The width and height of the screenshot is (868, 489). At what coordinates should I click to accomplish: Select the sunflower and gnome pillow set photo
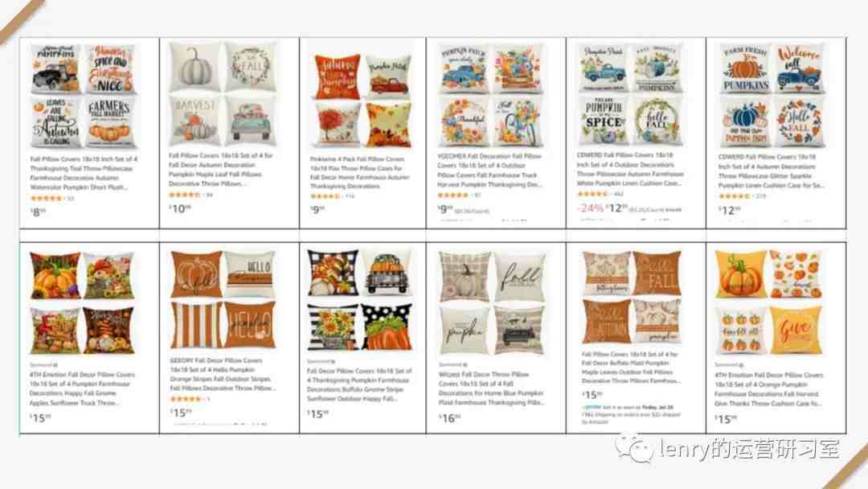click(x=82, y=302)
